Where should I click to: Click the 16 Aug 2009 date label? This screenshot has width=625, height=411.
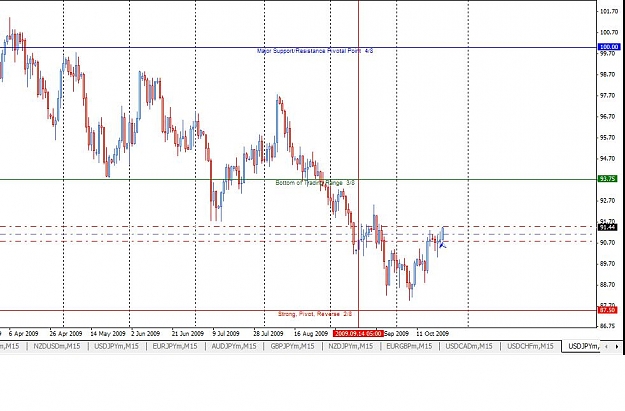[x=311, y=334]
